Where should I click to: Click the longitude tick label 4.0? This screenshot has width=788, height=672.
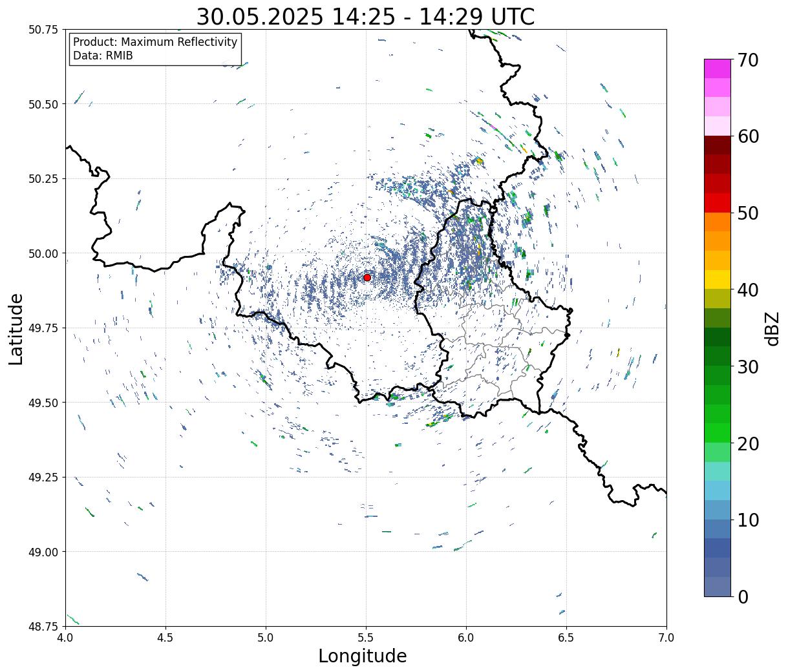point(65,637)
